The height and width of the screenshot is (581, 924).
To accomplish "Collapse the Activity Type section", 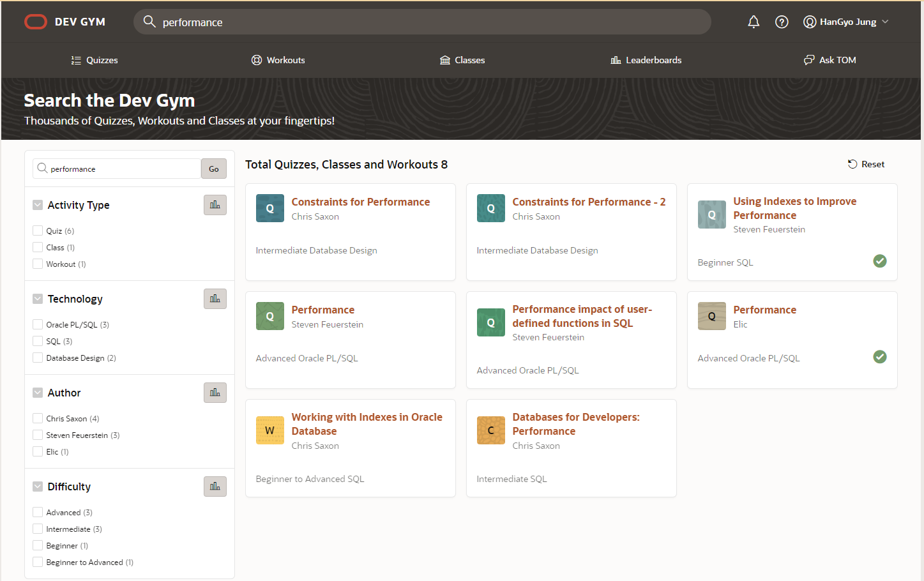I will pos(38,205).
